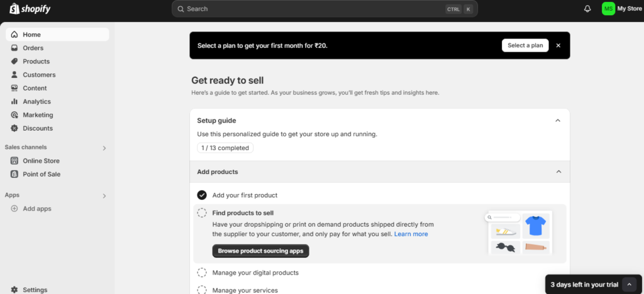Toggle the Add your first product checkmark
The image size is (644, 294).
click(x=202, y=195)
